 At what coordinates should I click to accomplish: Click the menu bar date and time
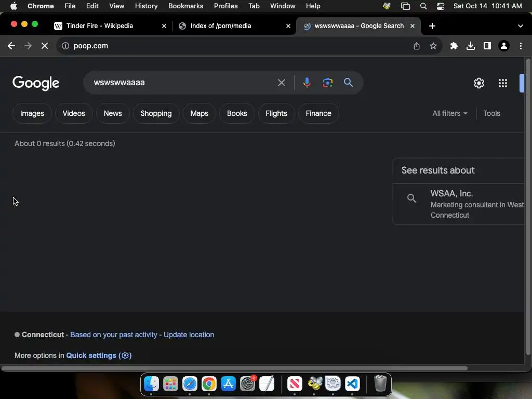487,6
